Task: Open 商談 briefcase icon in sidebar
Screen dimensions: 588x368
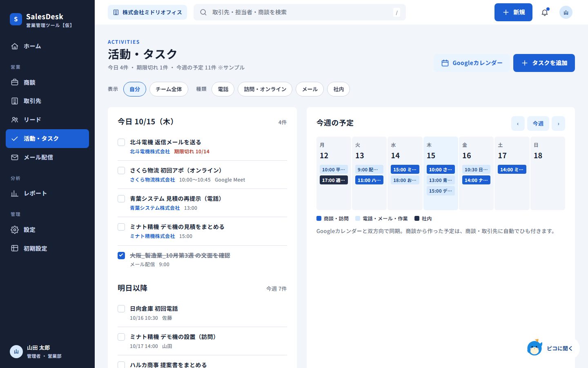Action: [15, 82]
